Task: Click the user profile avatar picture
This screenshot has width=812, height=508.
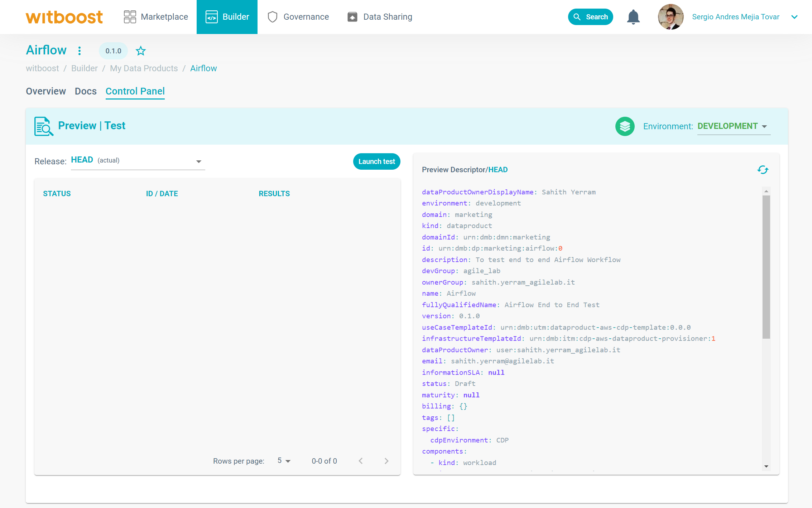Action: tap(671, 17)
